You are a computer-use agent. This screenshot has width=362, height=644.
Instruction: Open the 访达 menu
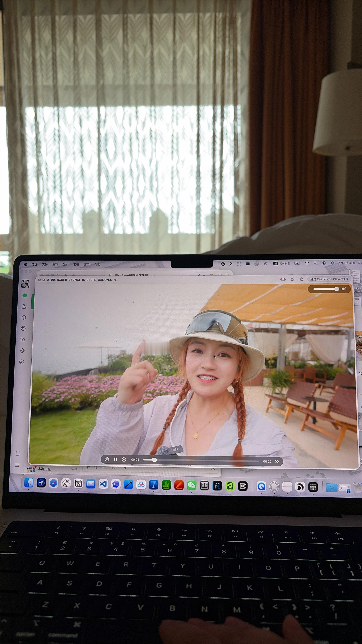click(35, 264)
